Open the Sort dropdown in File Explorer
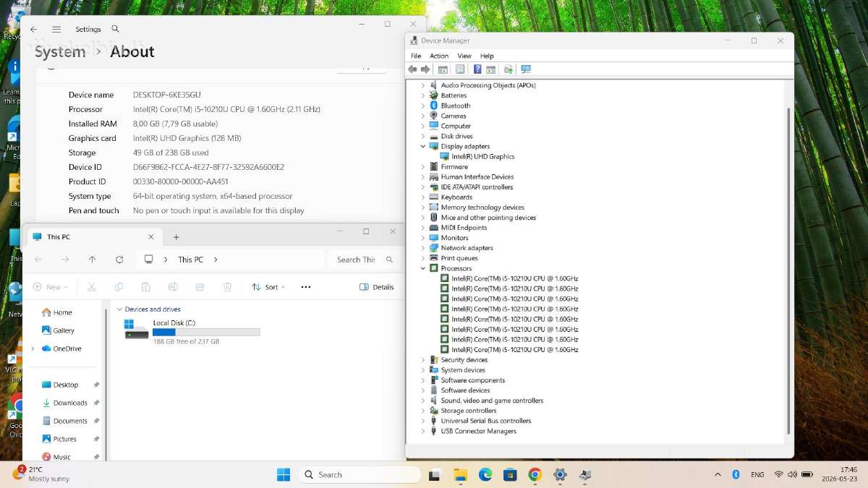 pos(268,287)
